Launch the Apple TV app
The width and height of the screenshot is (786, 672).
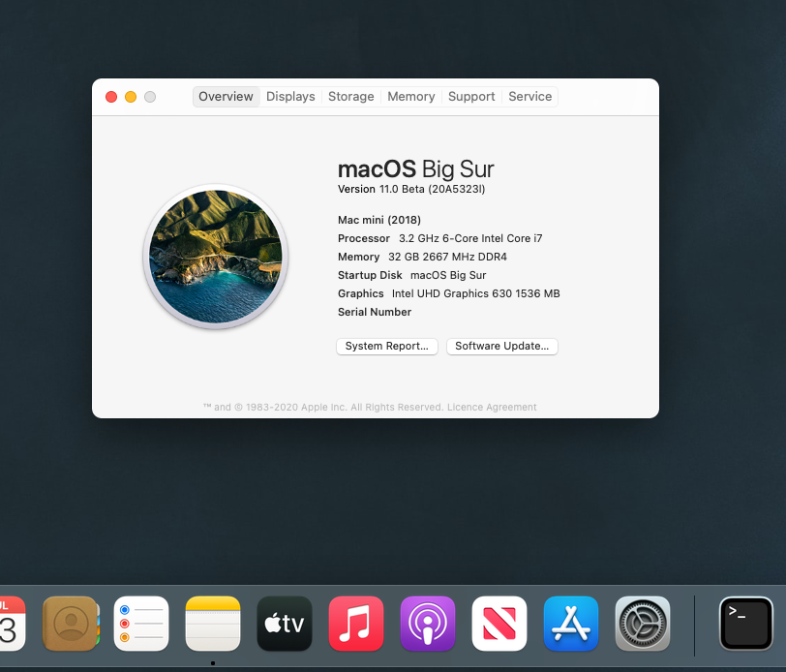[x=285, y=624]
